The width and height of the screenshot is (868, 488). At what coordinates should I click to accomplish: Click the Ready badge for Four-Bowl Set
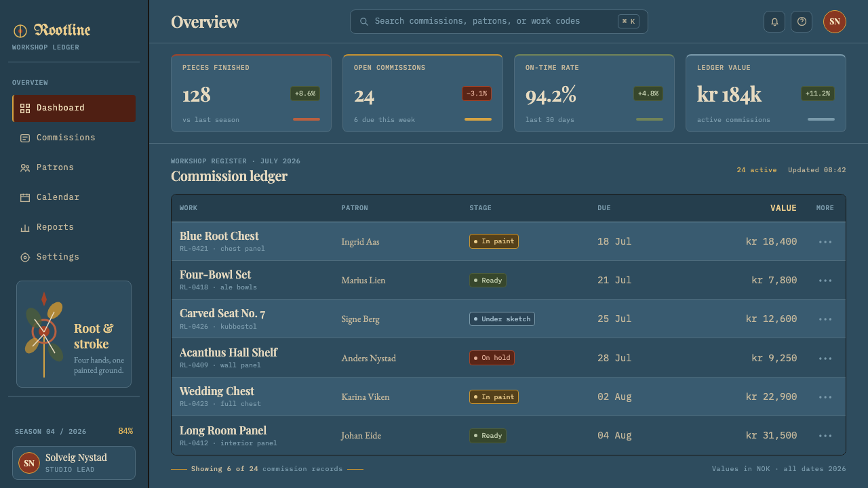[488, 281]
